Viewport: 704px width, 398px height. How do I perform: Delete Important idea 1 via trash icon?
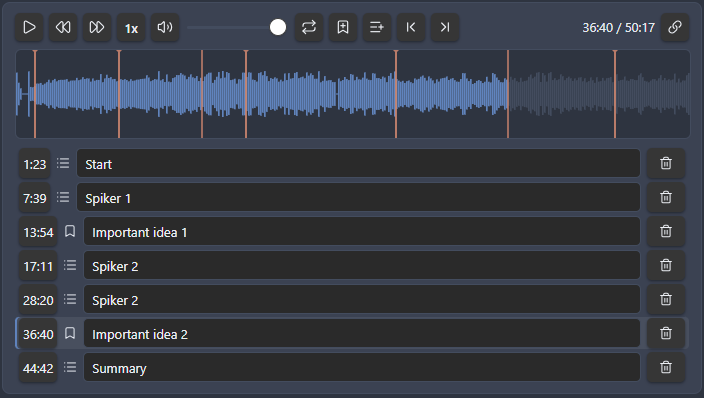point(666,232)
